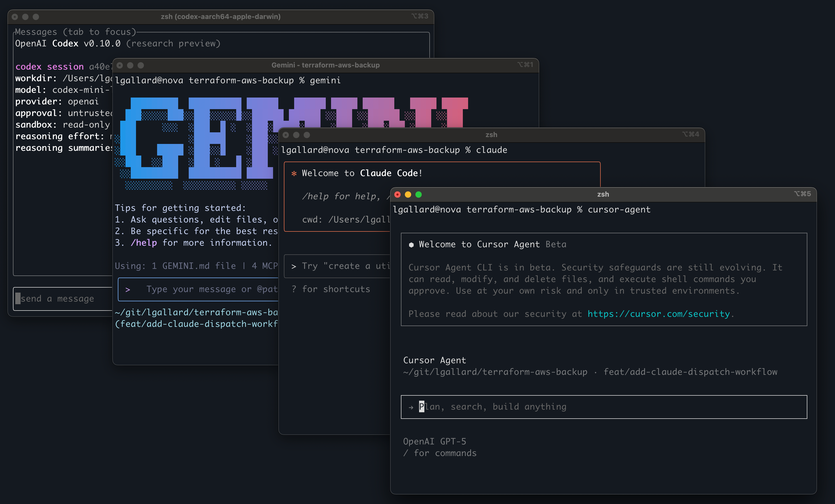The image size is (835, 504).
Task: Click the ⌥⌘3 shortcut indicator in Codex window
Action: tap(420, 16)
